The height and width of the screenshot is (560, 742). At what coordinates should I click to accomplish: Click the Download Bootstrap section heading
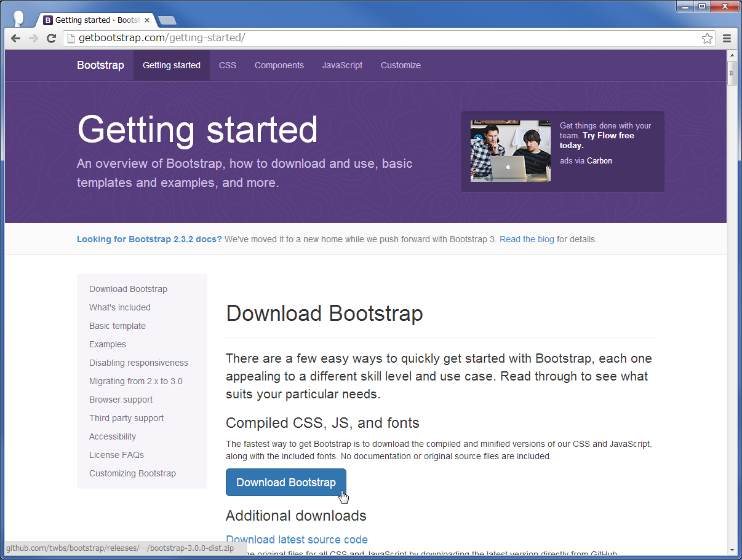[x=324, y=314]
